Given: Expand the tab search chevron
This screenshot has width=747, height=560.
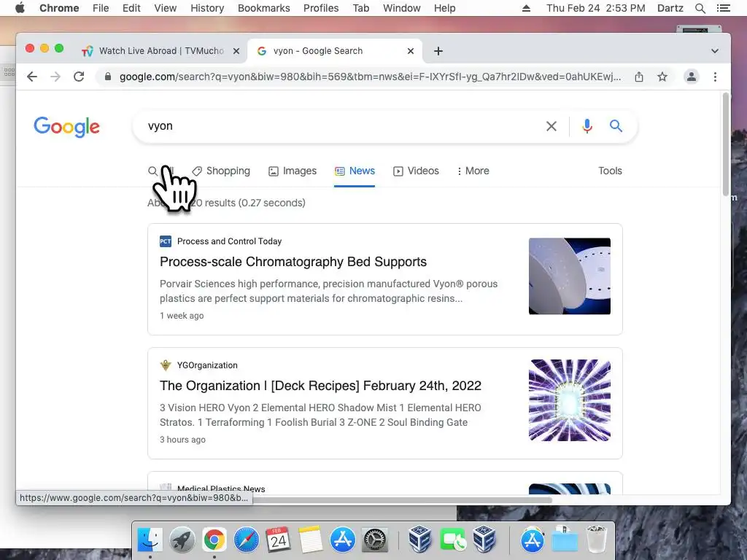Looking at the screenshot, I should (715, 51).
